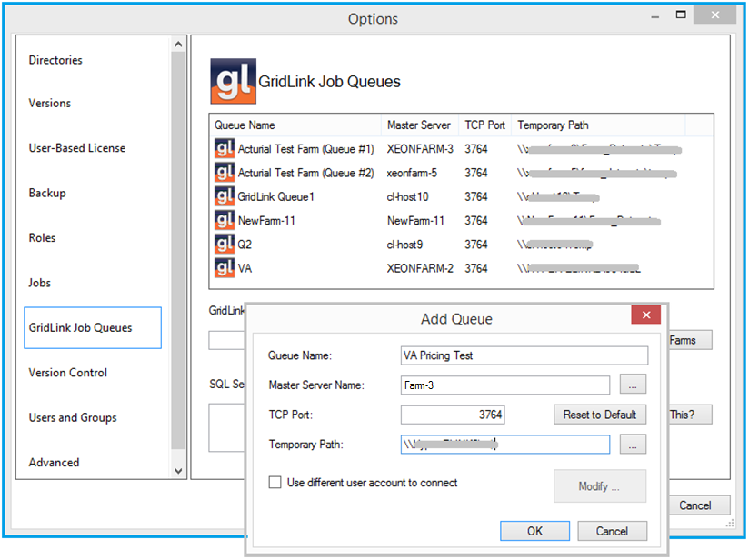Click Reset to Default for TCP port

600,415
